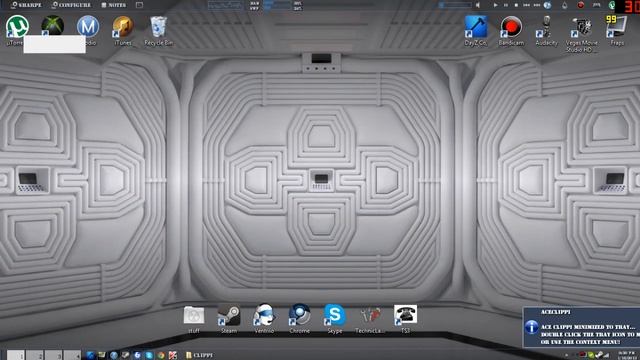640x360 pixels.
Task: Click the water drop icon in top bar
Action: (564, 5)
